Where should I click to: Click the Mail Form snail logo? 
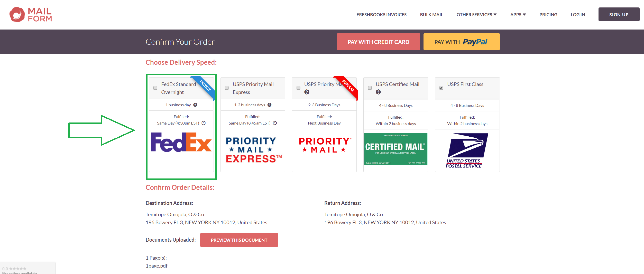click(17, 15)
